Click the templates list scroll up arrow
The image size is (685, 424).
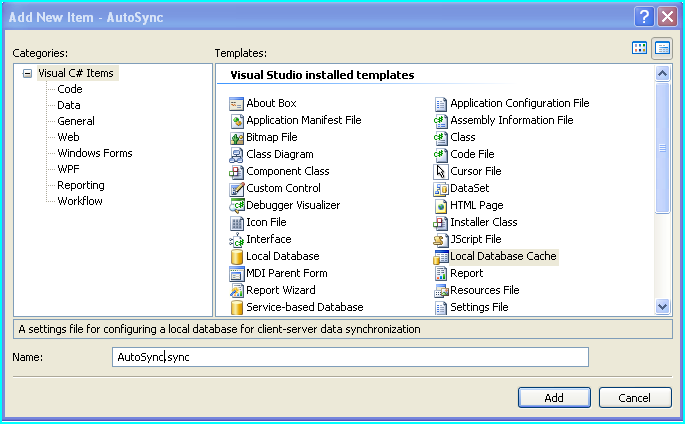662,73
